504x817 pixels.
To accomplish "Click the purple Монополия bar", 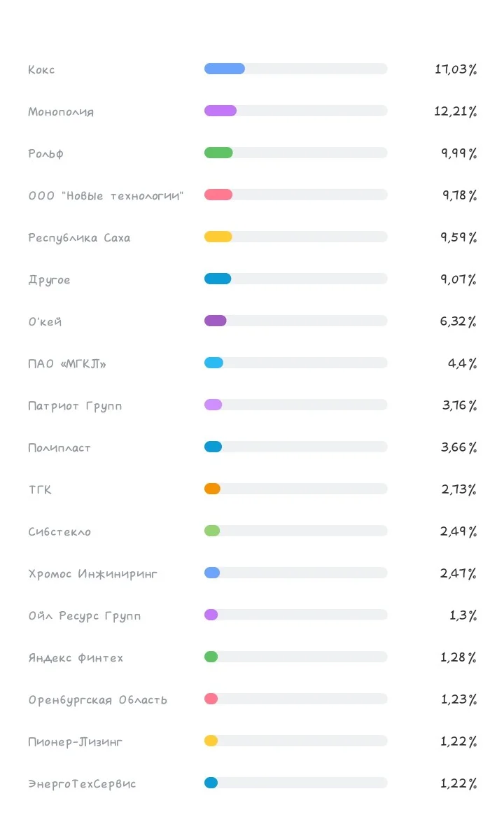I will 220,111.
